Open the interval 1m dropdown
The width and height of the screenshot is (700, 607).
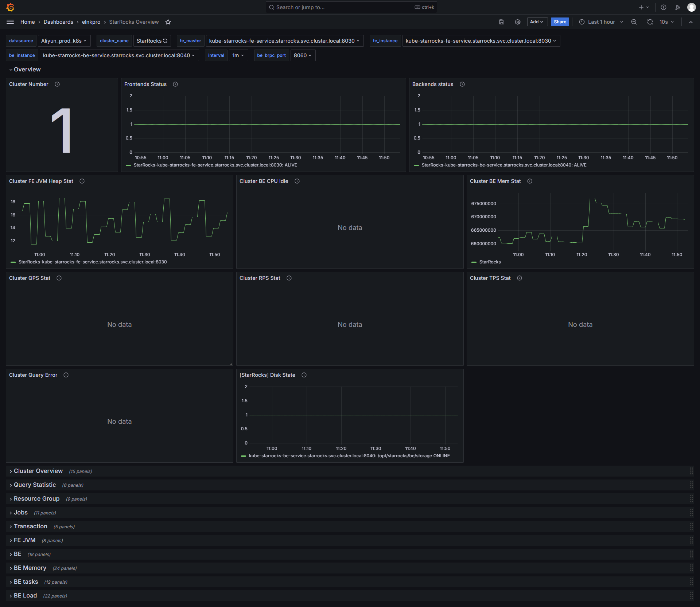coord(238,55)
